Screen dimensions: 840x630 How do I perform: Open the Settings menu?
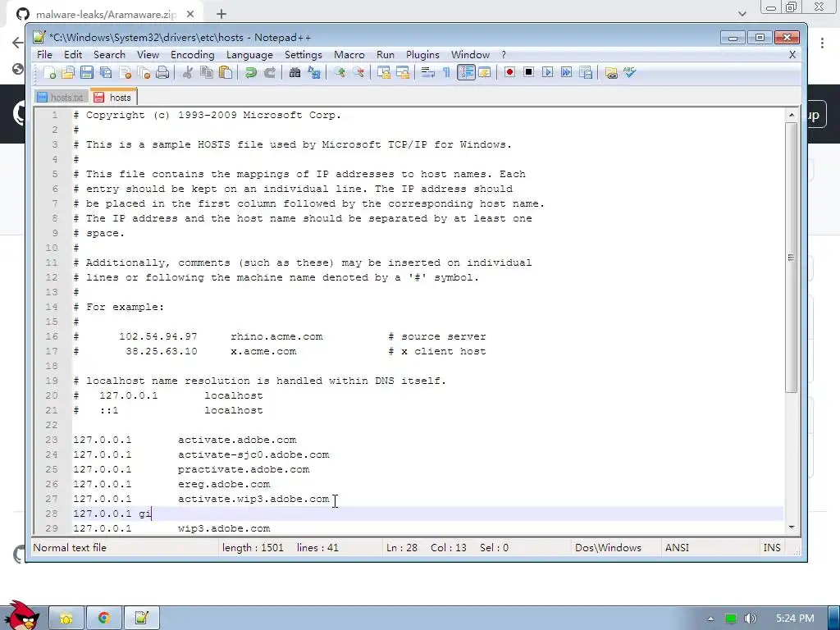tap(304, 55)
